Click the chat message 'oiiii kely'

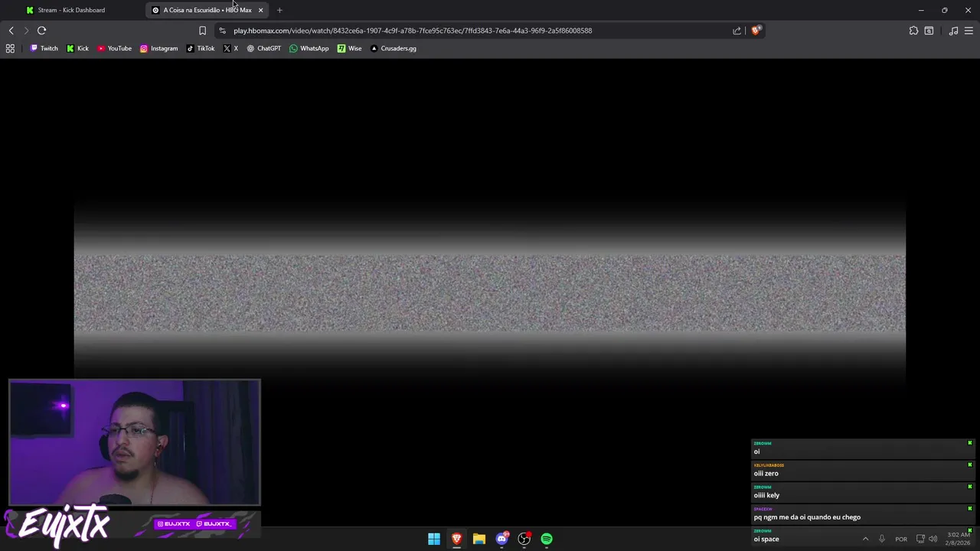click(x=766, y=495)
